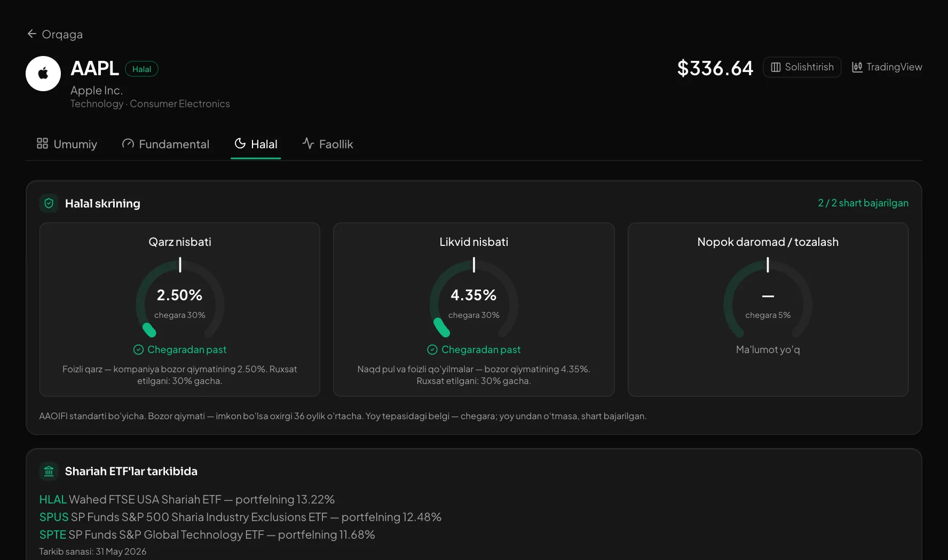This screenshot has width=948, height=560.
Task: Click the Apple logo avatar
Action: pyautogui.click(x=43, y=74)
